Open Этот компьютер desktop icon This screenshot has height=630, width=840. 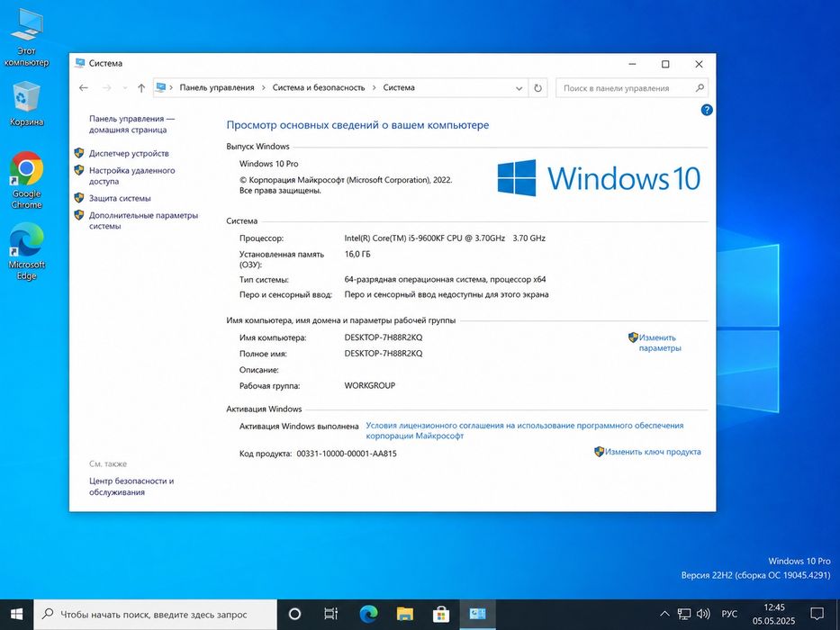[x=26, y=38]
